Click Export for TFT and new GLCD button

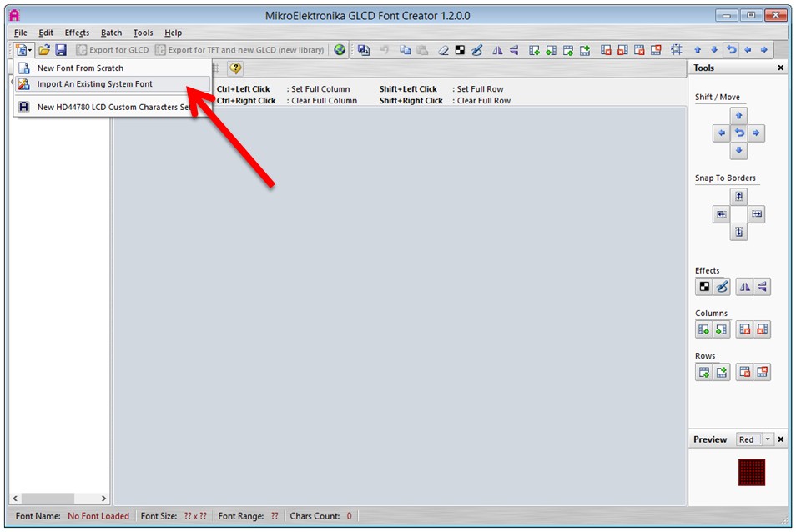[x=239, y=50]
